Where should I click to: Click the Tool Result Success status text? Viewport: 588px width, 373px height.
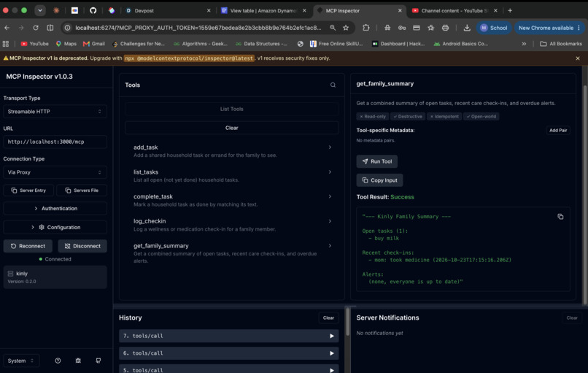[402, 197]
